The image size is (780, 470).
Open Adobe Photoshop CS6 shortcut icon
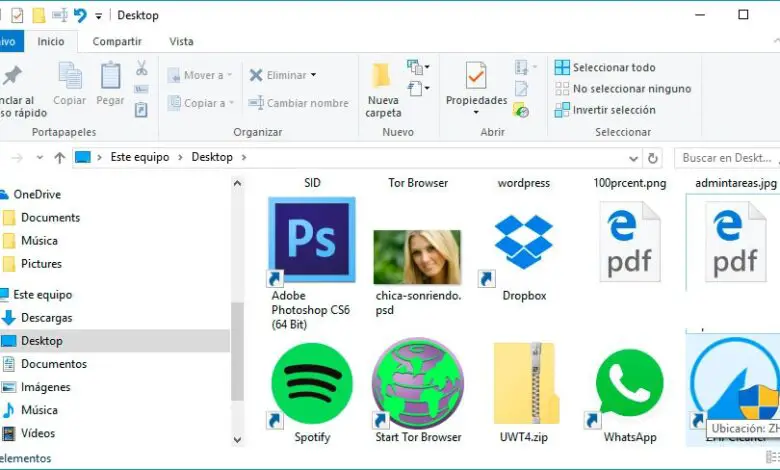pyautogui.click(x=312, y=240)
